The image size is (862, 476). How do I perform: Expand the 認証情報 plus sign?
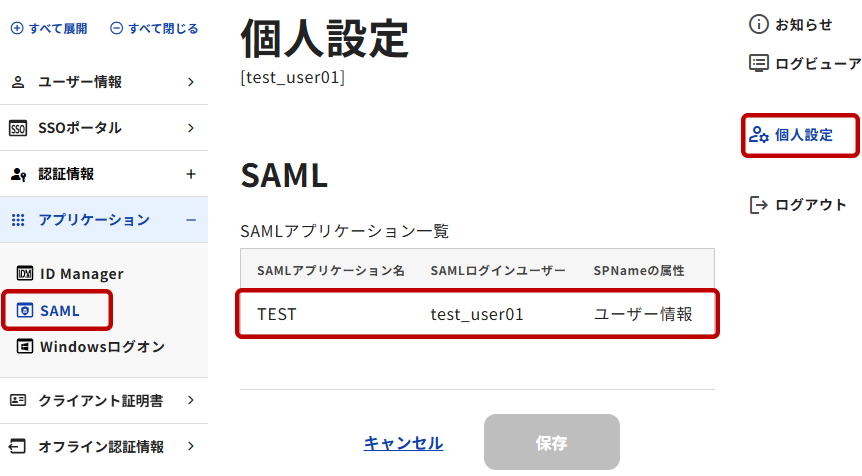click(x=191, y=174)
